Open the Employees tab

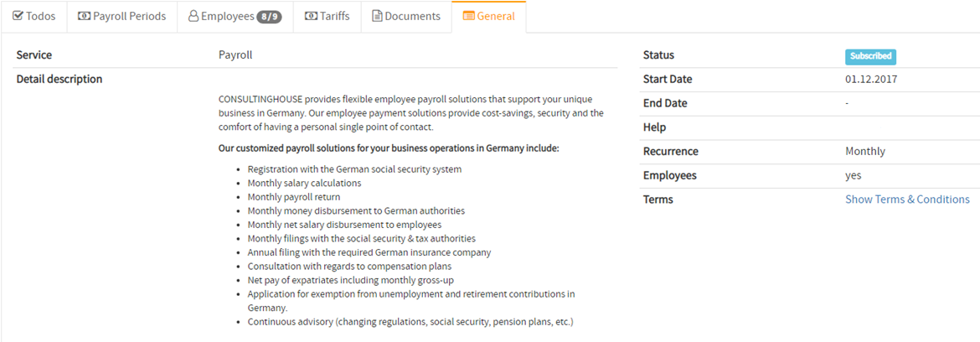pyautogui.click(x=235, y=16)
